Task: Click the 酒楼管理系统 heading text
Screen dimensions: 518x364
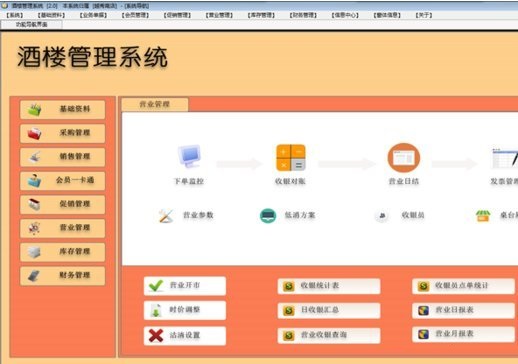Action: [x=92, y=57]
